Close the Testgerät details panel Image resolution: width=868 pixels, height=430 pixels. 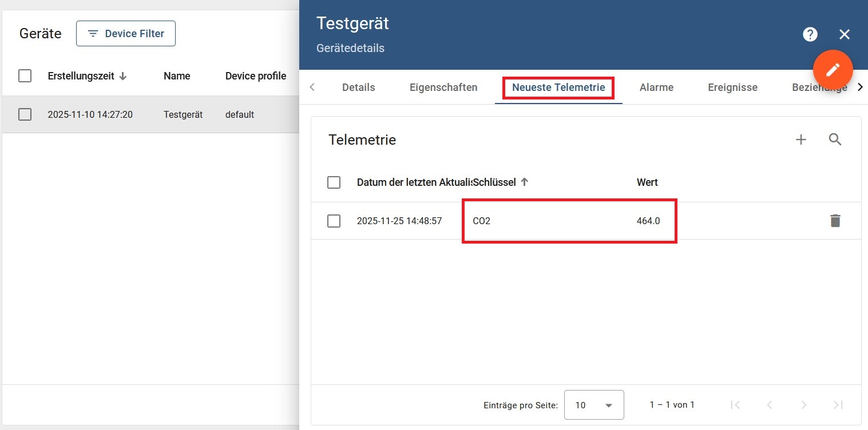(x=844, y=34)
